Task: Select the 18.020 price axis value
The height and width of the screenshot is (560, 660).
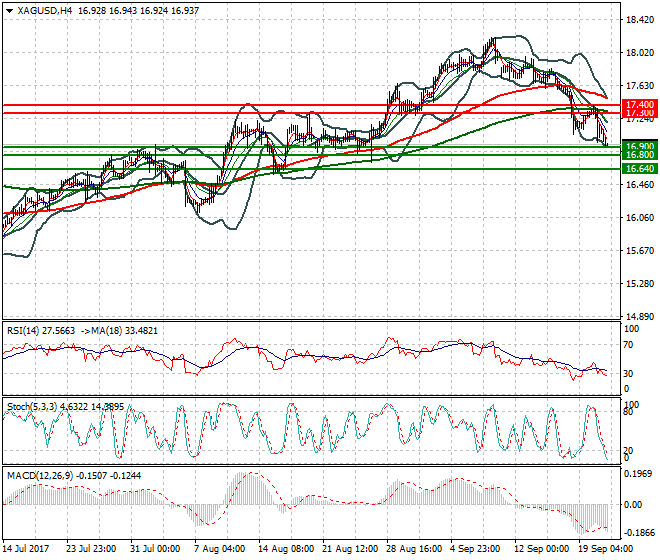Action: coord(640,53)
